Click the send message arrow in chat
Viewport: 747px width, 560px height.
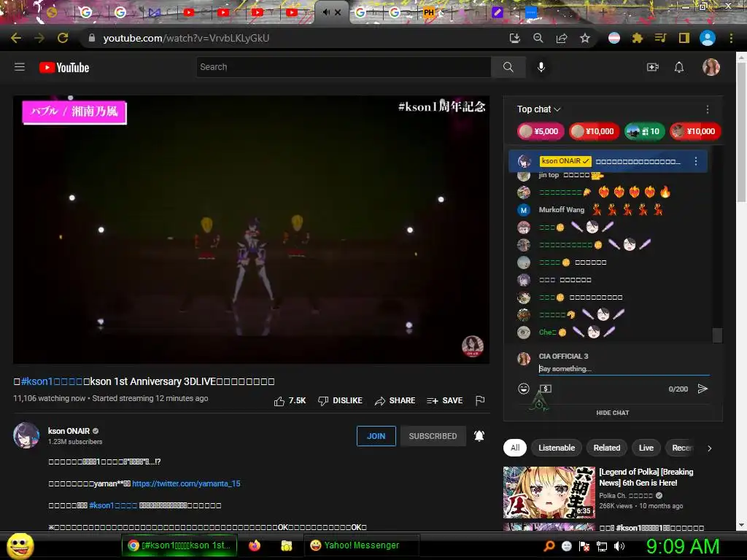pyautogui.click(x=703, y=389)
